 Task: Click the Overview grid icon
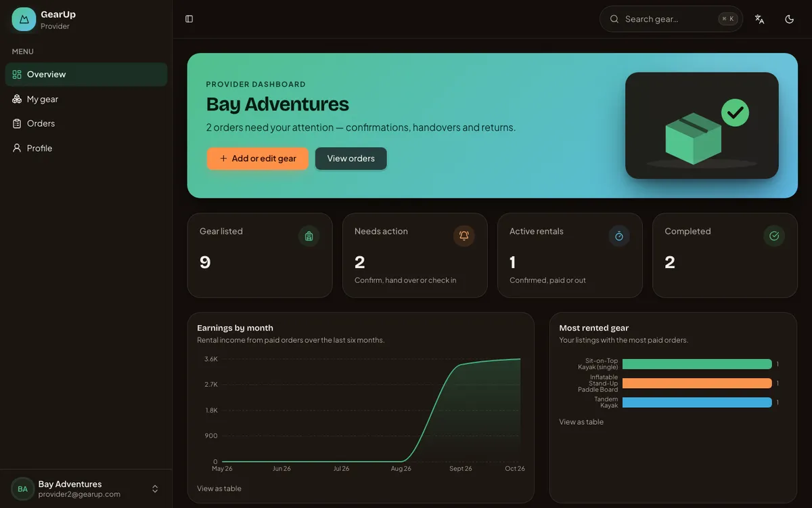tap(17, 75)
